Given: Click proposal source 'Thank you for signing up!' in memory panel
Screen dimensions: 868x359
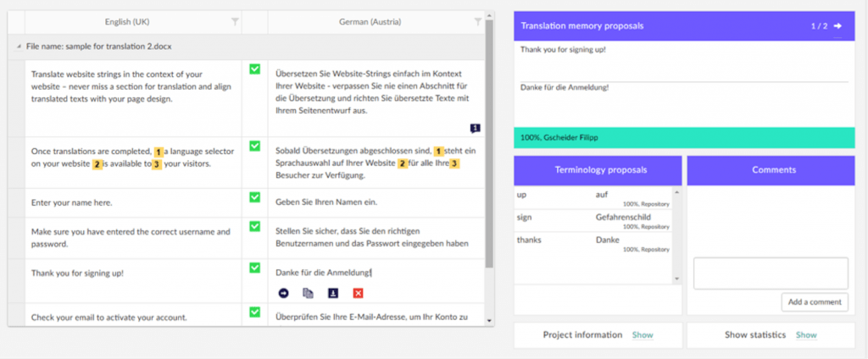Looking at the screenshot, I should coord(563,50).
